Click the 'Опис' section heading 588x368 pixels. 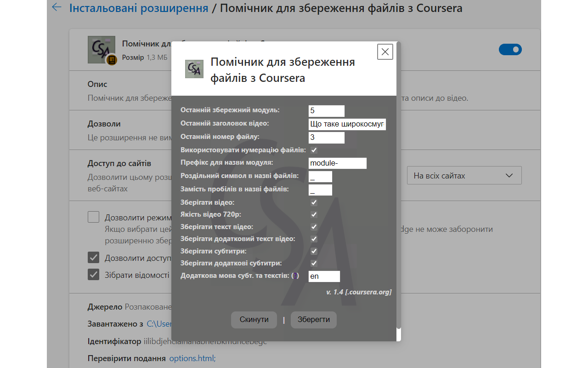point(97,84)
